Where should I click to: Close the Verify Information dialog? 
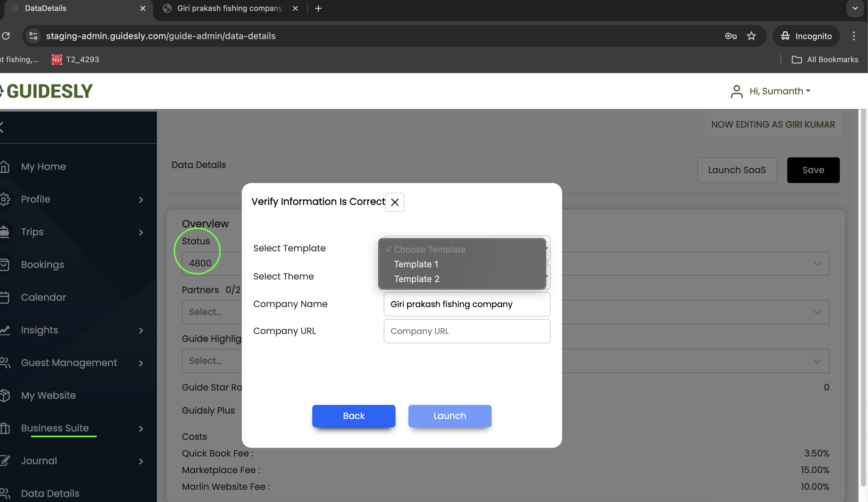point(395,202)
